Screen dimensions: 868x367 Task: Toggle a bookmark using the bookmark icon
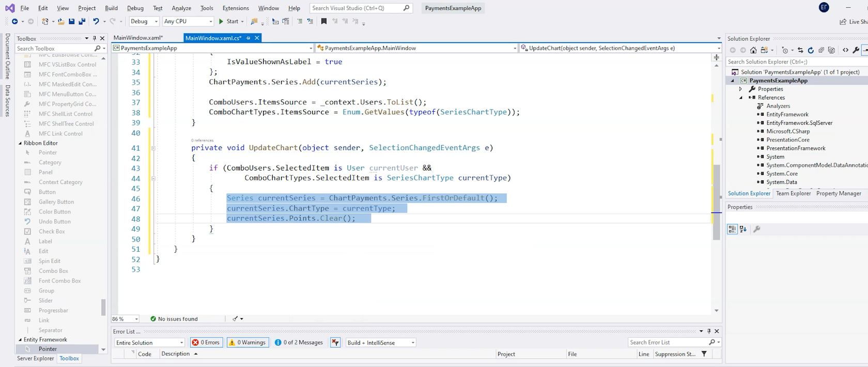pos(324,21)
